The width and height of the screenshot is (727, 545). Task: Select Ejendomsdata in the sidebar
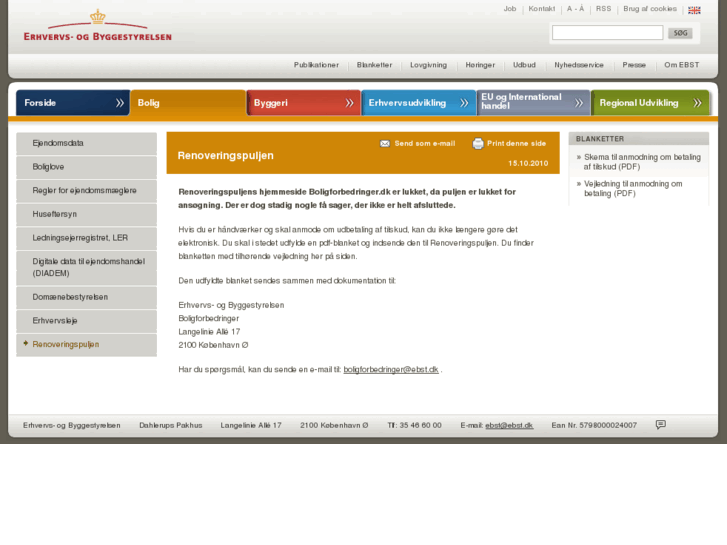pyautogui.click(x=86, y=143)
